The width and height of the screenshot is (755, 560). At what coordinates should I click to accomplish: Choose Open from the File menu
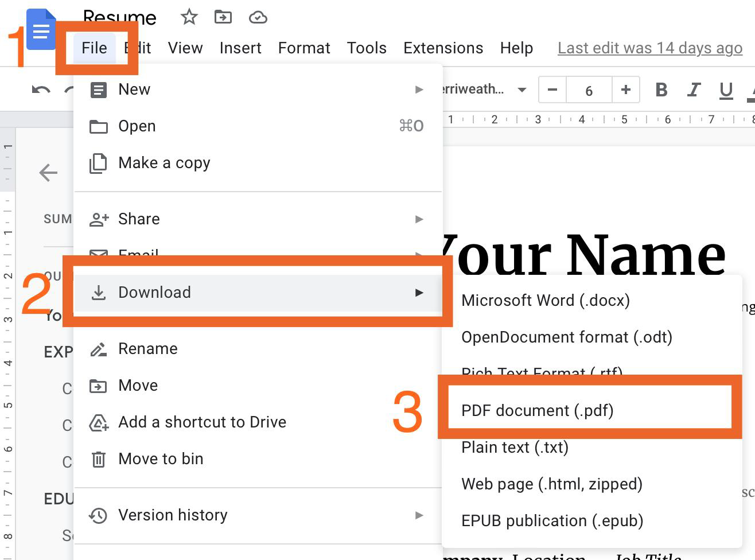[258, 126]
